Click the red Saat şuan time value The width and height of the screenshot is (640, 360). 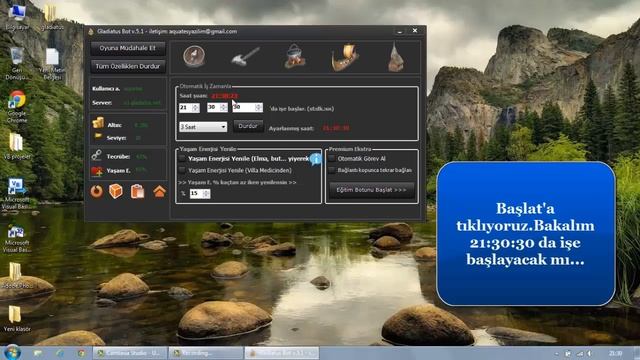224,96
